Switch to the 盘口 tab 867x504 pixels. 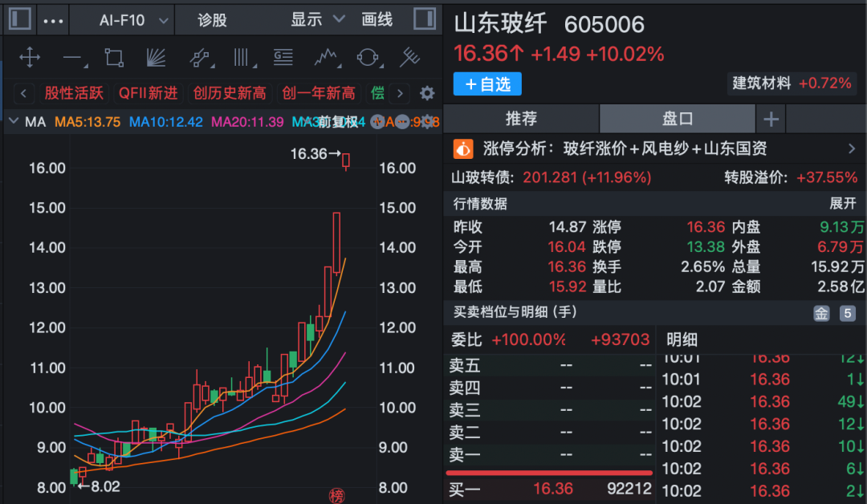(x=678, y=118)
